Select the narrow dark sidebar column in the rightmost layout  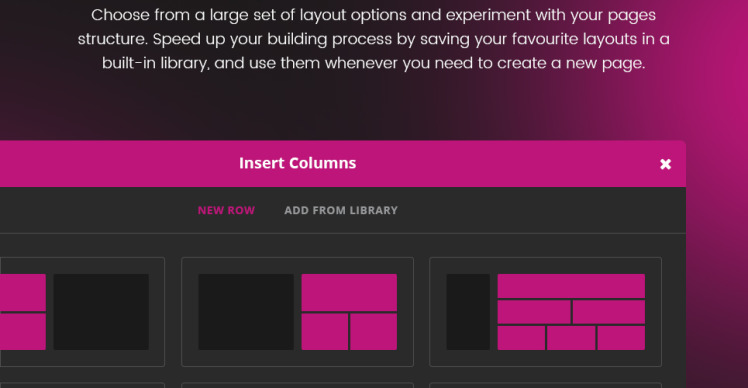(468, 312)
